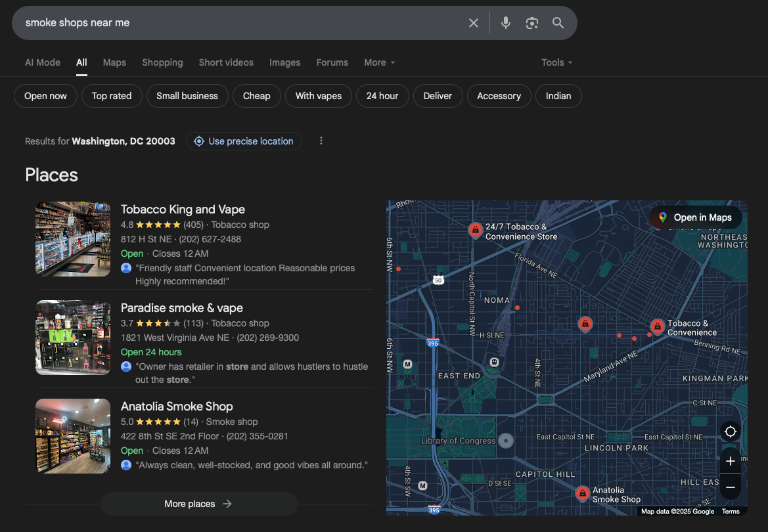Click address 422 8th St SE 2nd Floor
The height and width of the screenshot is (532, 768).
169,436
